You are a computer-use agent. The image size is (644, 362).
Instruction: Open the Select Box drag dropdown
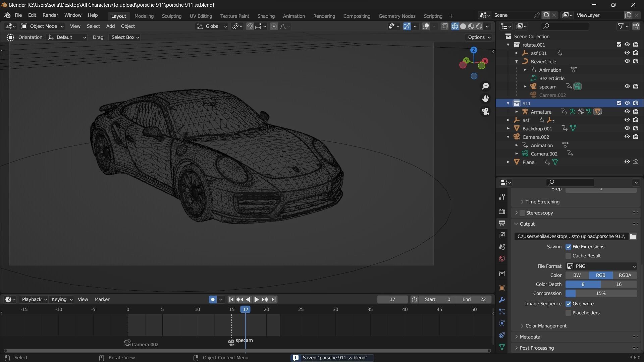124,38
